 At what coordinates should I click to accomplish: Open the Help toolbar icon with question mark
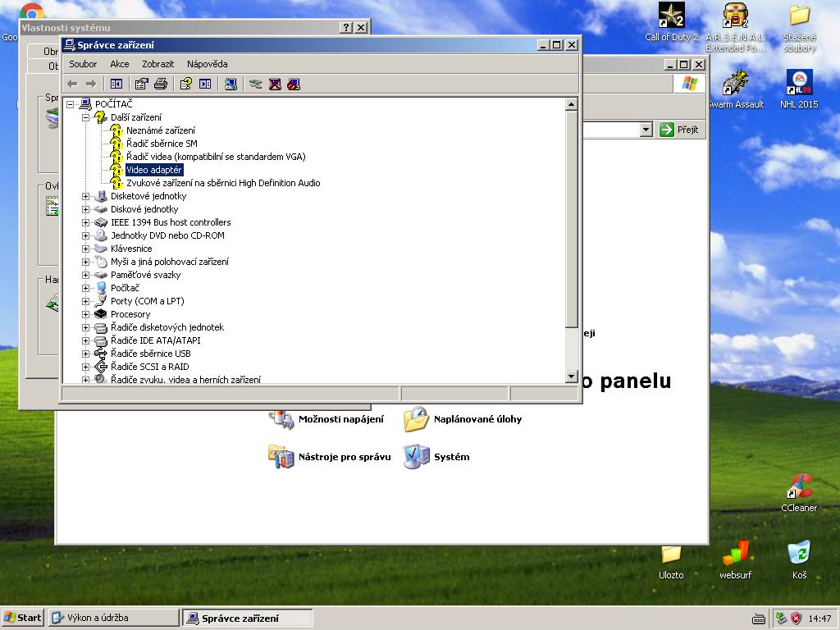(x=186, y=84)
